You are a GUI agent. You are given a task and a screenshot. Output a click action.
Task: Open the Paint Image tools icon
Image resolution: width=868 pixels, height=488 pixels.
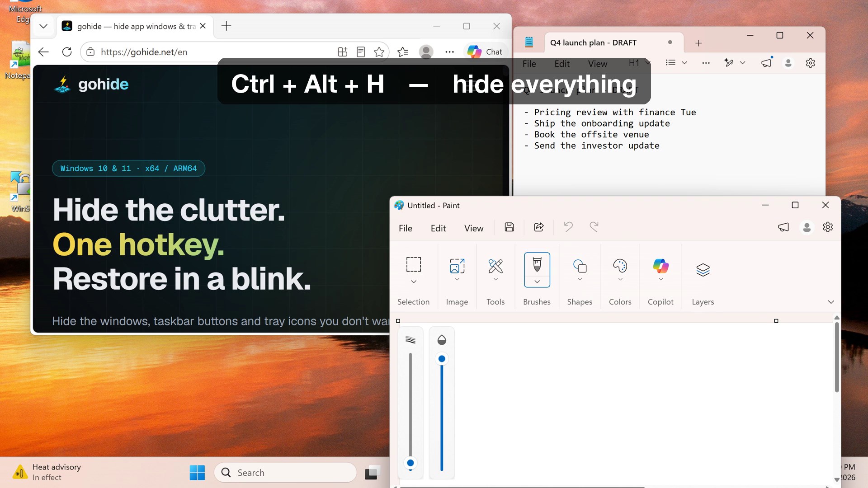[x=457, y=266]
